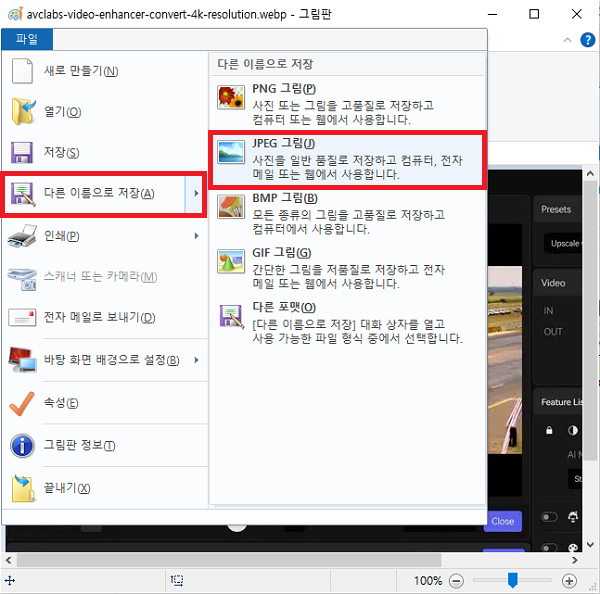Viewport: 600px width, 594px height.
Task: Click the Save As (다른 이름으로 저장) floppy-pencil icon
Action: click(23, 194)
